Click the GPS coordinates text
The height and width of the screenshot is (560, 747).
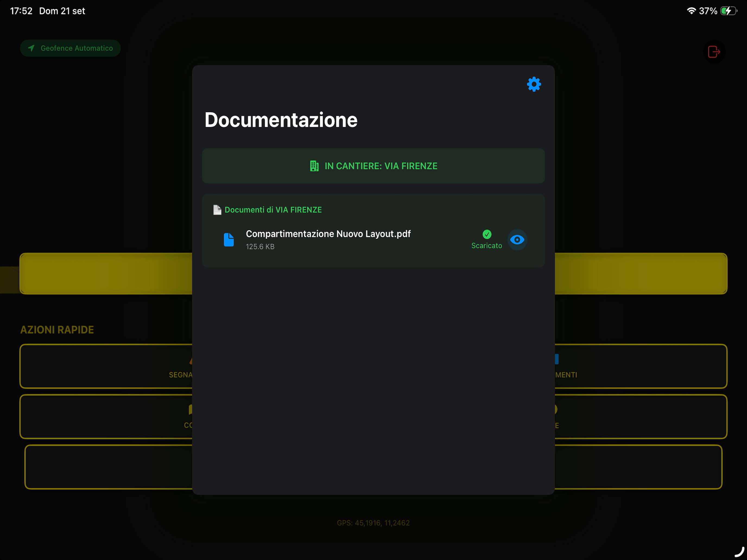(x=373, y=523)
